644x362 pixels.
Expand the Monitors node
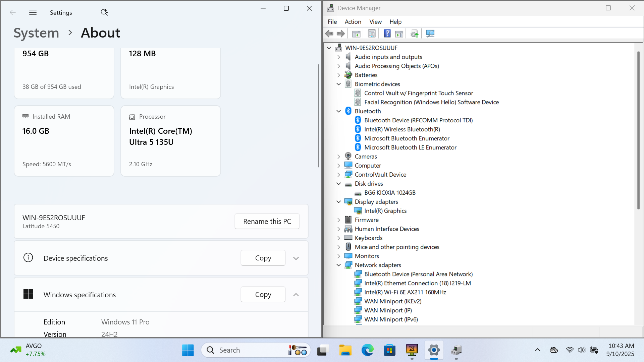[x=339, y=256]
